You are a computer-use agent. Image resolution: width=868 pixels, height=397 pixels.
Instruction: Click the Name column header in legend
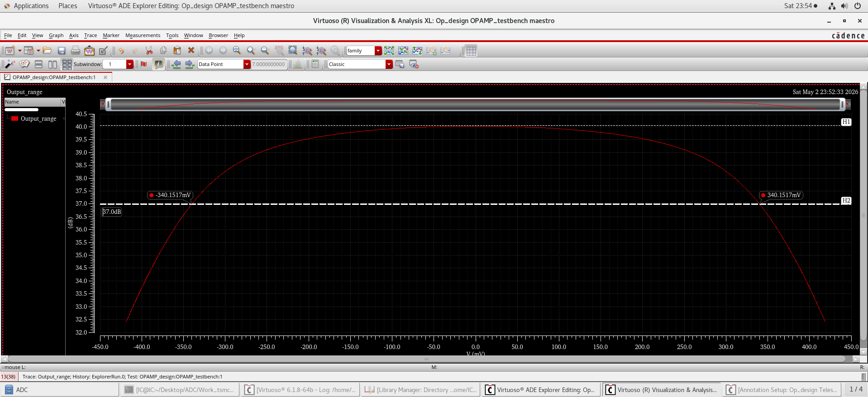(x=33, y=102)
